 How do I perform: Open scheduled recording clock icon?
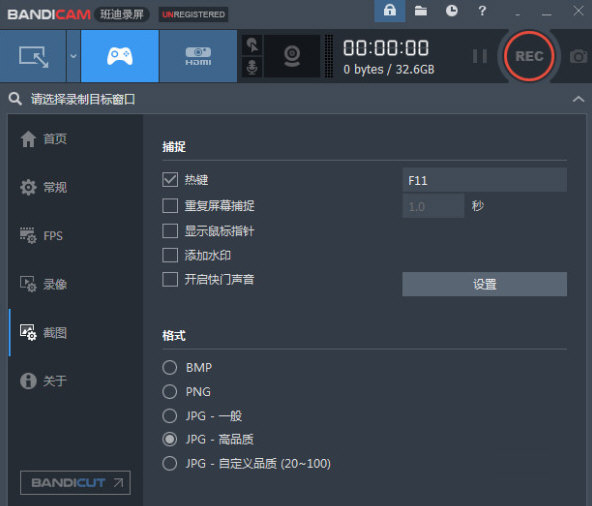pyautogui.click(x=452, y=11)
